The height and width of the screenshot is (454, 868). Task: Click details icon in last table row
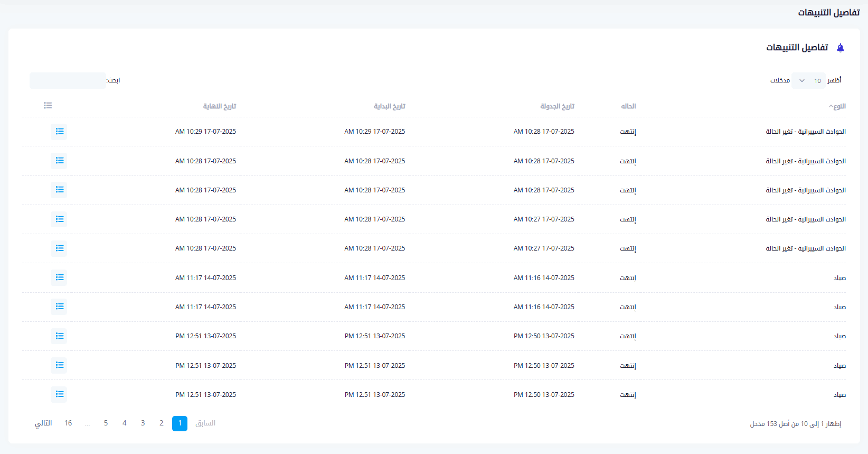[x=59, y=394]
